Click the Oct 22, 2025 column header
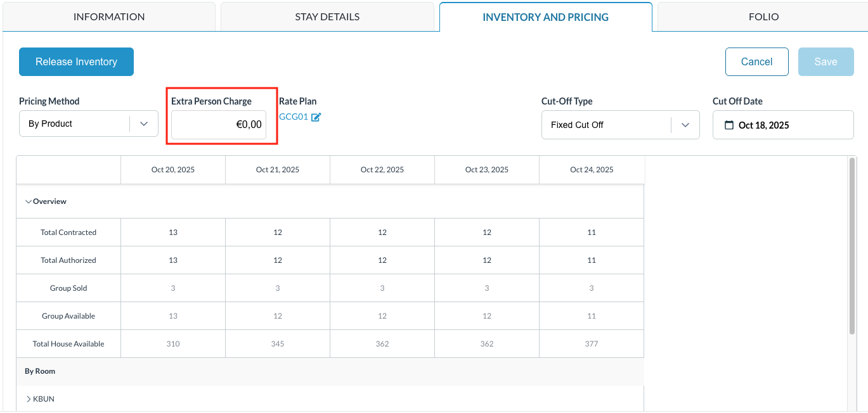 click(382, 170)
